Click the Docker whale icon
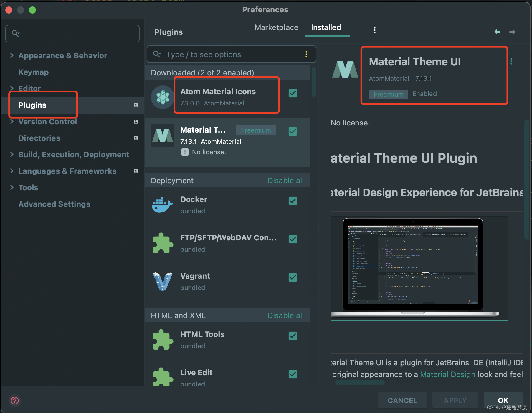The image size is (532, 413). pyautogui.click(x=163, y=205)
